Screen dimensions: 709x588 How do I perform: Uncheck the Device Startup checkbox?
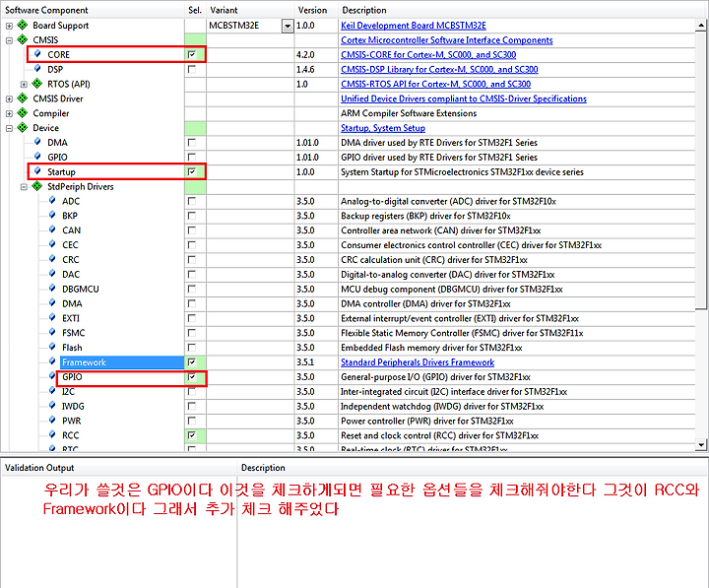point(192,171)
